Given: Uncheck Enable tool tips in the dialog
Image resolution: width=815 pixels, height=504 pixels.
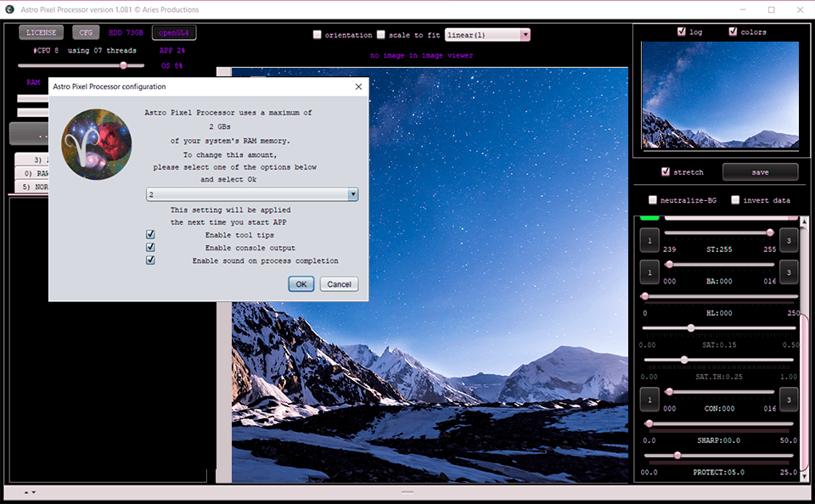Looking at the screenshot, I should coord(150,234).
